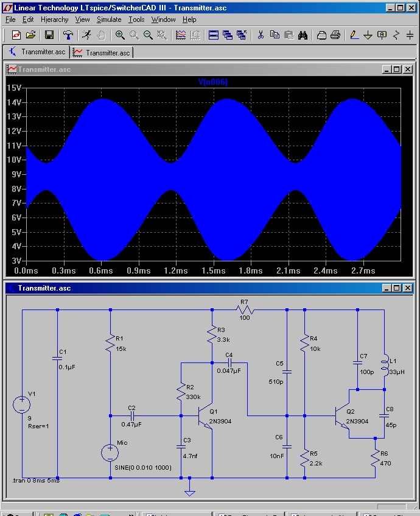Run the simulation with the running man icon
Screen dimensions: 420x516
pyautogui.click(x=87, y=35)
